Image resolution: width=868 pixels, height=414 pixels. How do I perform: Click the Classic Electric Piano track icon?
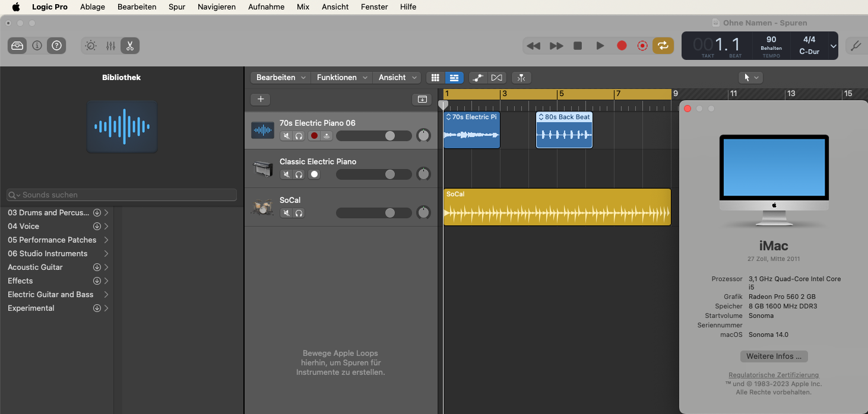click(x=262, y=168)
